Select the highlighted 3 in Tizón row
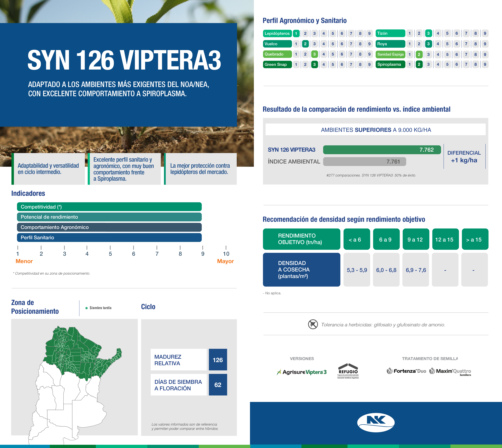Image resolution: width=502 pixels, height=448 pixels. pyautogui.click(x=428, y=33)
